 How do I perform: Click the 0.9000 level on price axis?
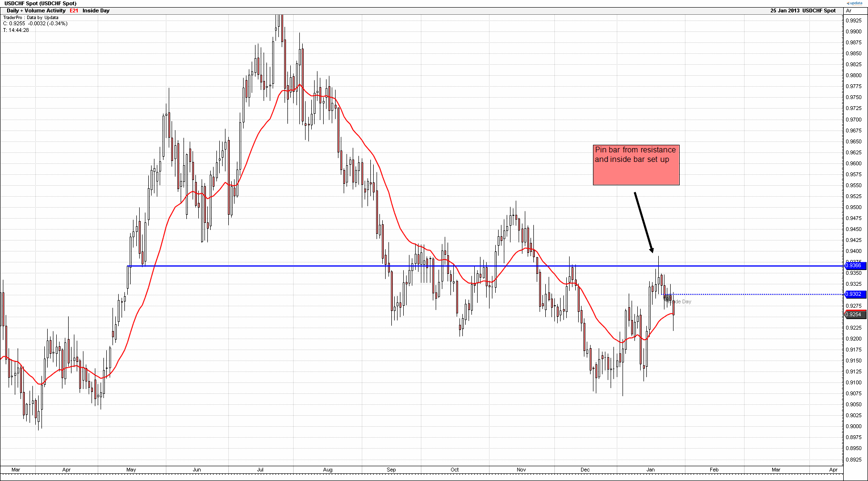point(853,426)
